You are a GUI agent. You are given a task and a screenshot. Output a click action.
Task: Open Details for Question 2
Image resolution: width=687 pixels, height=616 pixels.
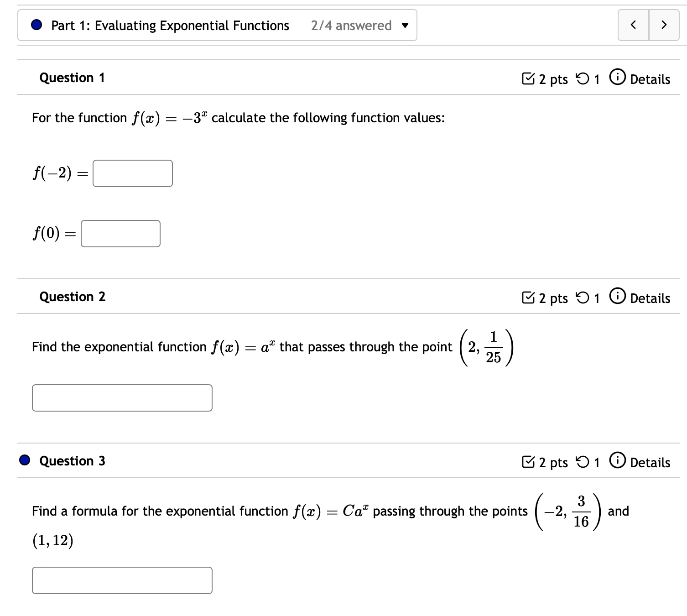point(650,298)
